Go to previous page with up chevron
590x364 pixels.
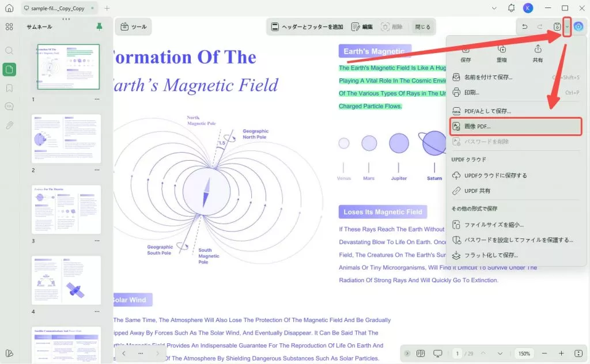[483, 354]
